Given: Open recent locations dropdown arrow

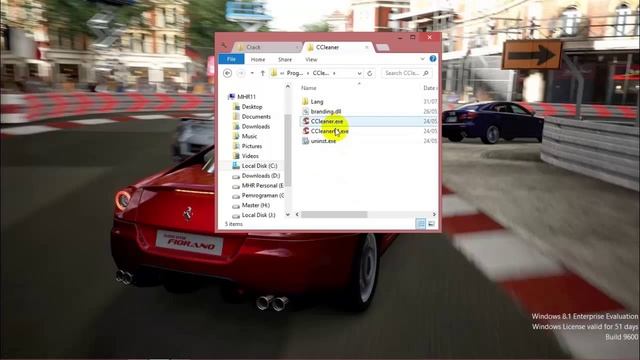Looking at the screenshot, I should (x=252, y=73).
